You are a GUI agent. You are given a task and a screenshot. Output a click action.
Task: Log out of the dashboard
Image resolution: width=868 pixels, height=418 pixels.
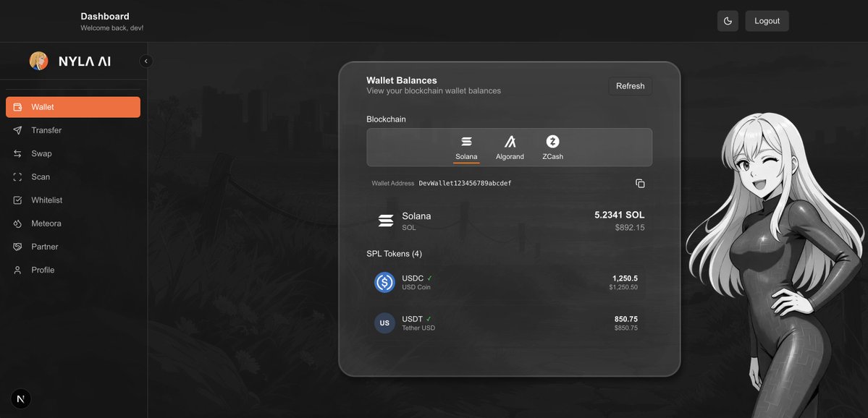(x=766, y=21)
